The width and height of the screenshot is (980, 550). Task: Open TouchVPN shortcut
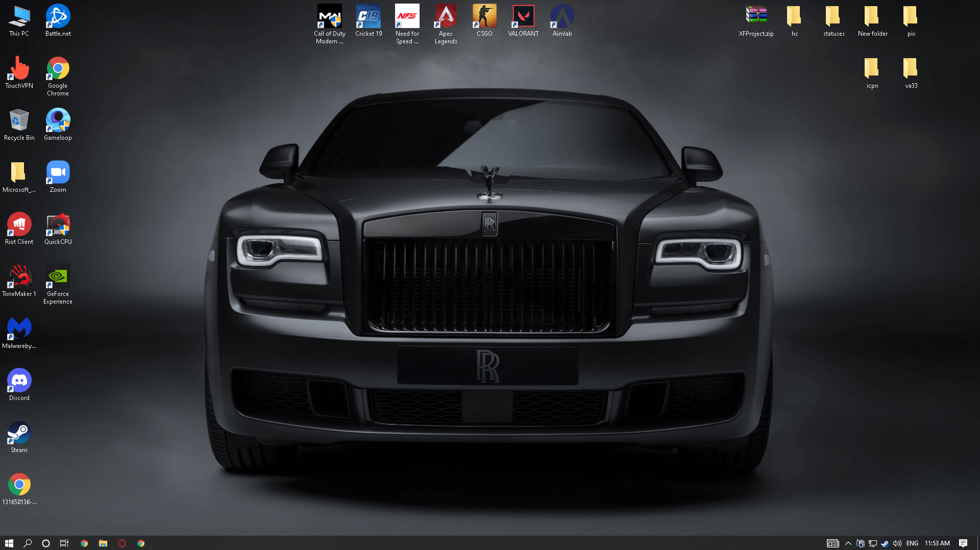tap(19, 73)
